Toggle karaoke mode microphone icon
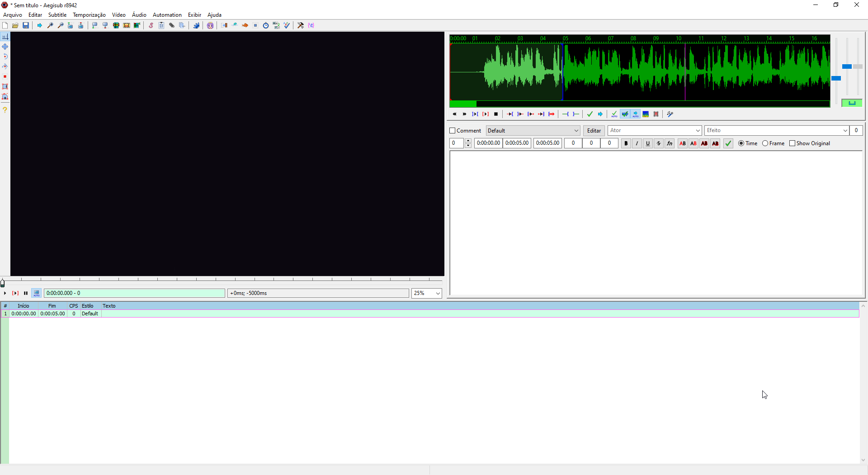Screen dimensions: 868x475 (670, 114)
